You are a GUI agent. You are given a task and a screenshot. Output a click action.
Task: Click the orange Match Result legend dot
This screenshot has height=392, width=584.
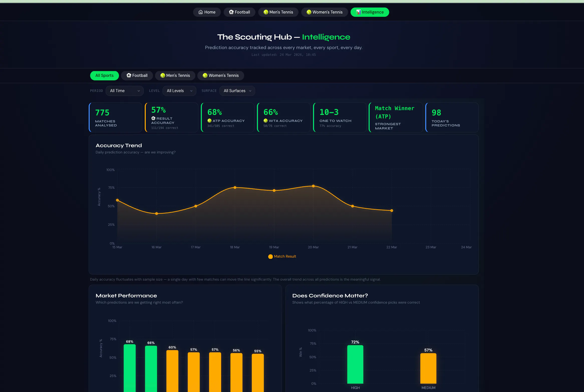pos(270,257)
